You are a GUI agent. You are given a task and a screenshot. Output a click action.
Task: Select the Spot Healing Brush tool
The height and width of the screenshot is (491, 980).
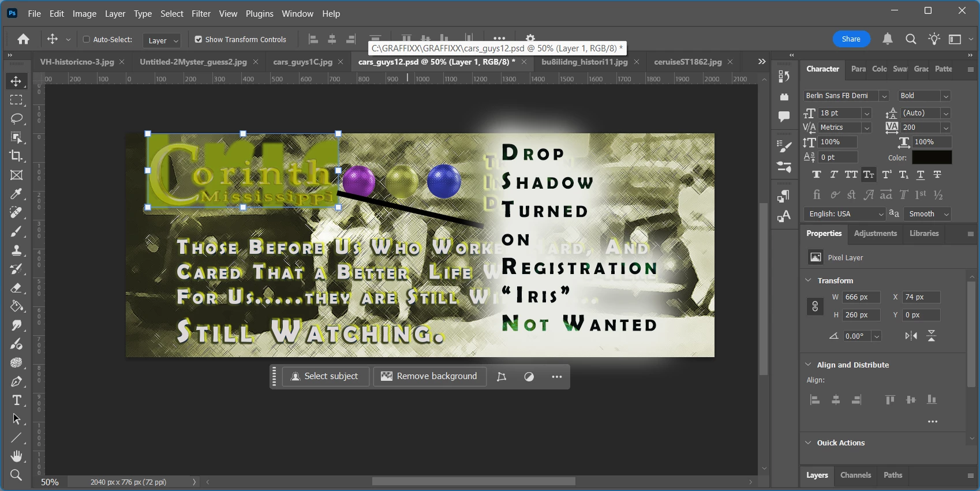16,212
